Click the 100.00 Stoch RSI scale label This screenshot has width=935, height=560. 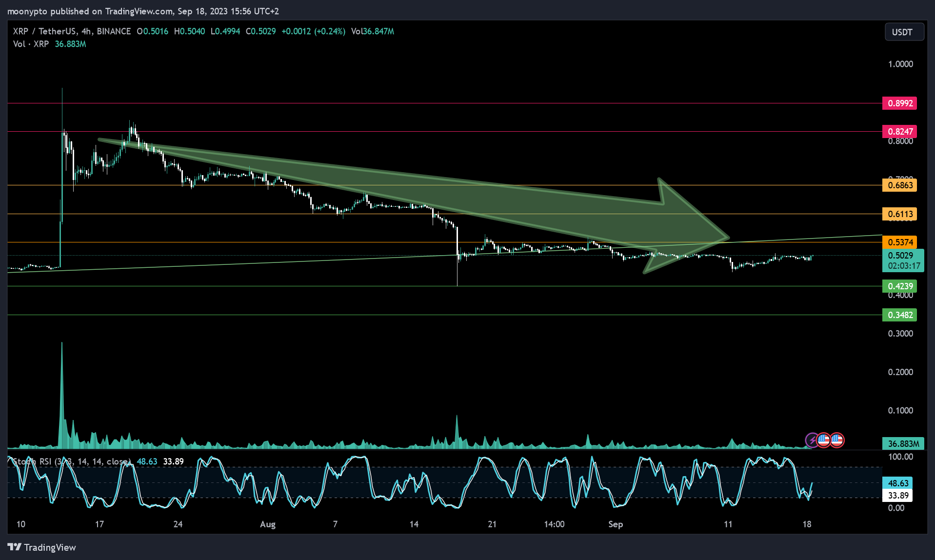(900, 457)
